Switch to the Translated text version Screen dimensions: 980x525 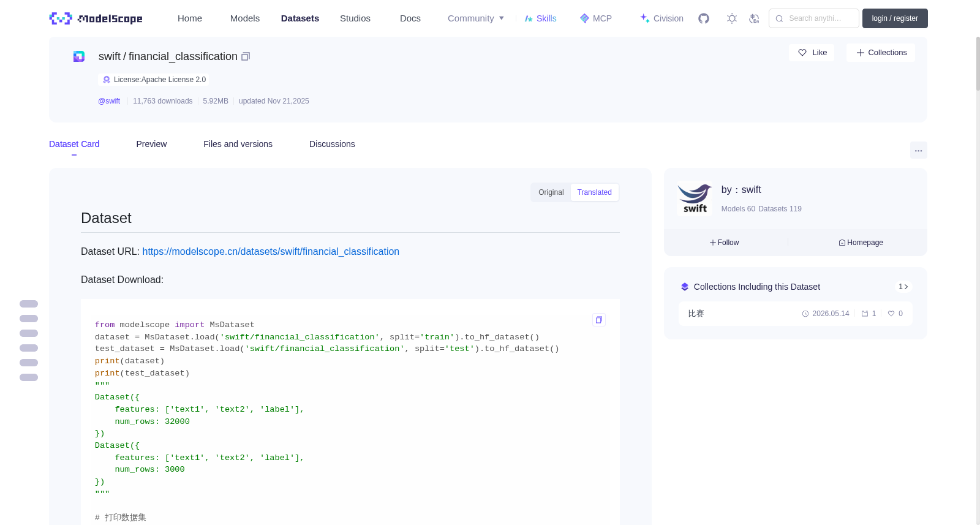[594, 192]
